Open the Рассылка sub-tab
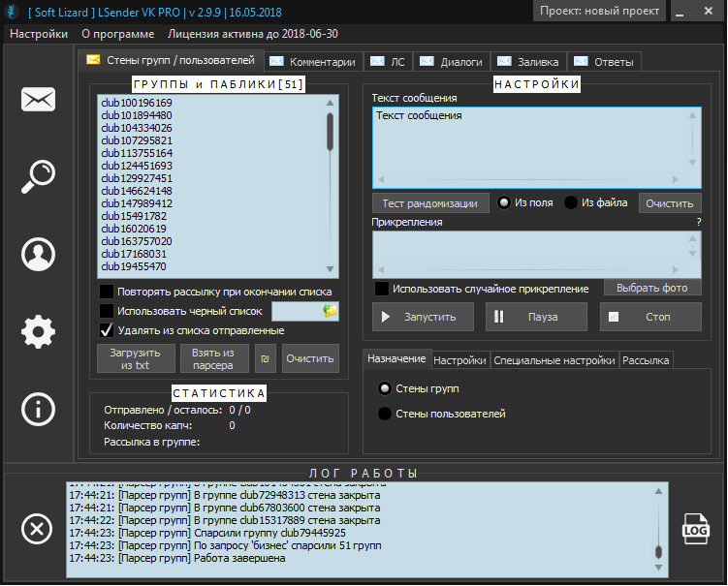 (646, 360)
